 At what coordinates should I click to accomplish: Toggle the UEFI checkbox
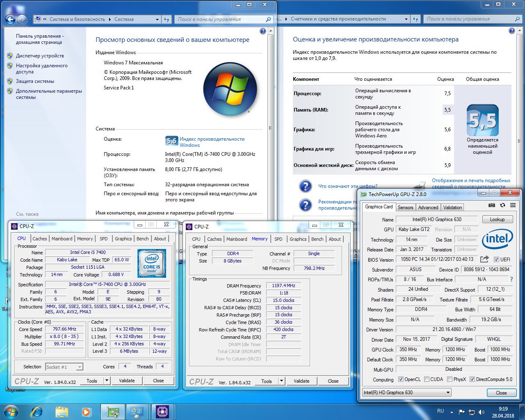pyautogui.click(x=496, y=260)
